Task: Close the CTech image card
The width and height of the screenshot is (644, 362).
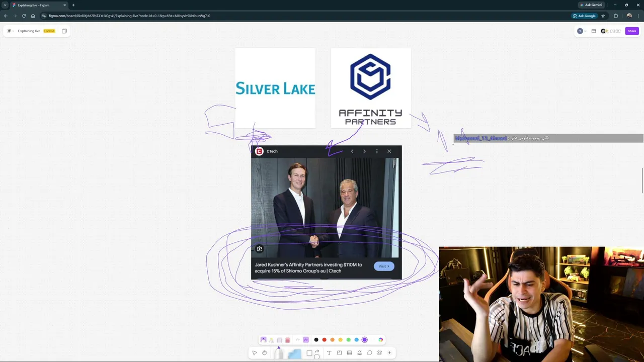Action: (389, 151)
